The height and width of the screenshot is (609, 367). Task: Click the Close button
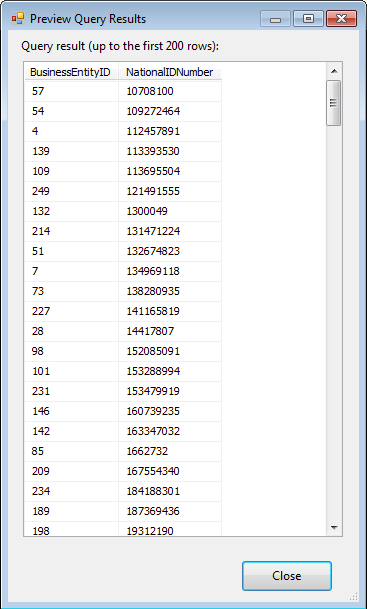[x=287, y=576]
